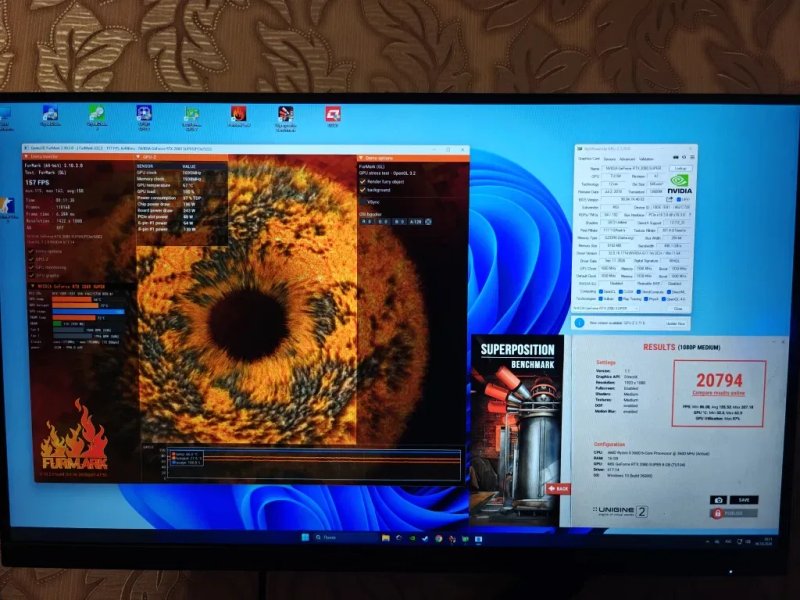Click the NVIDIA logo in GPU-Z
Image resolution: width=800 pixels, height=600 pixels.
click(680, 184)
